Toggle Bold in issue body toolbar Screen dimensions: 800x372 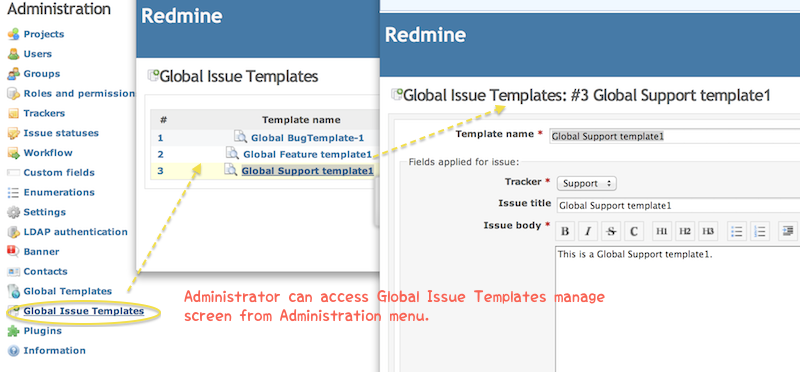(565, 231)
